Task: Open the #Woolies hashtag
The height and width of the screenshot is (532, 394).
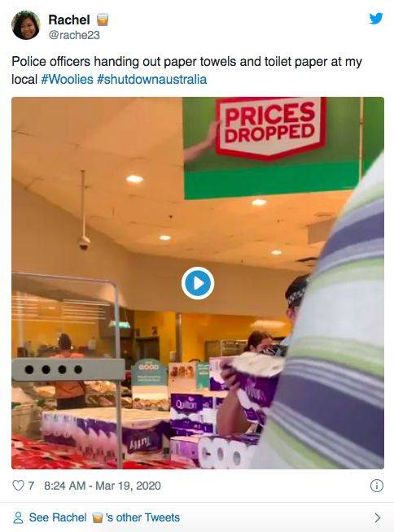Action: tap(67, 80)
